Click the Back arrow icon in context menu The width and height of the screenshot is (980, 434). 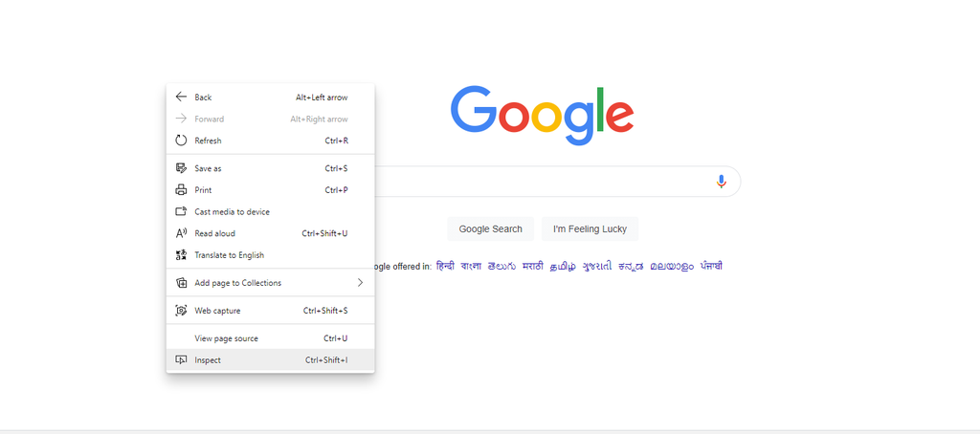(x=181, y=97)
